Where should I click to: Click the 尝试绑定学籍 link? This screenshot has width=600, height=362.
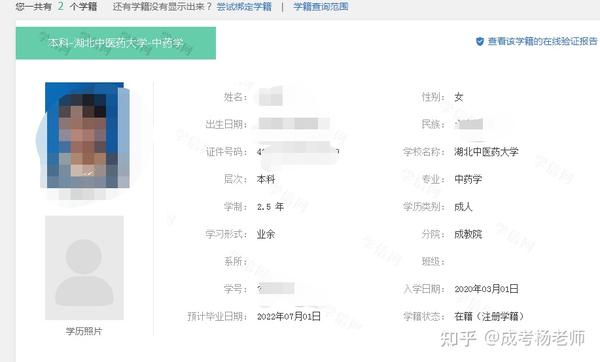tap(244, 7)
